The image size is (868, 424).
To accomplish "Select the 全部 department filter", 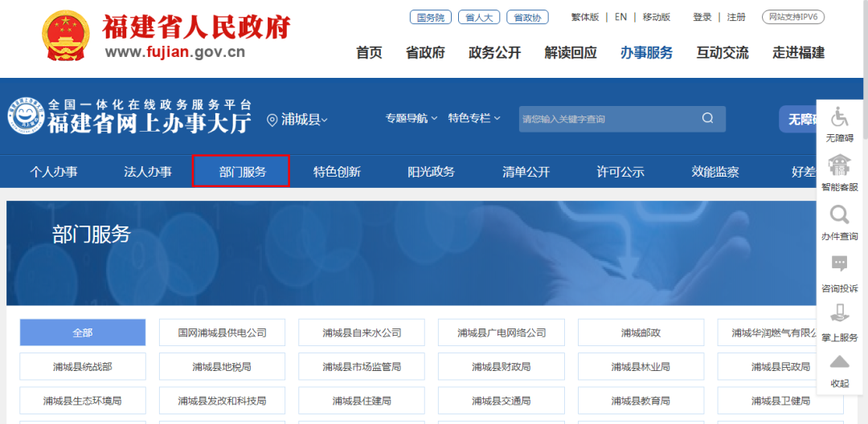I will (83, 332).
